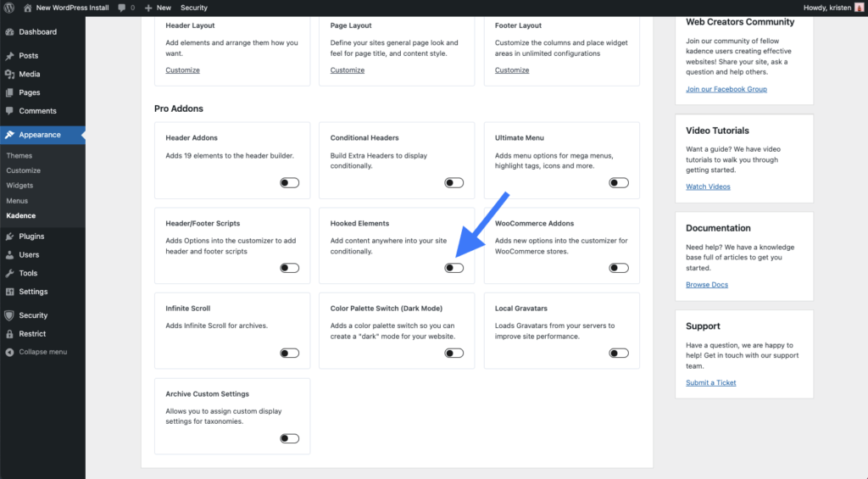Click the Security shield icon in the sidebar
868x479 pixels.
pyautogui.click(x=9, y=315)
